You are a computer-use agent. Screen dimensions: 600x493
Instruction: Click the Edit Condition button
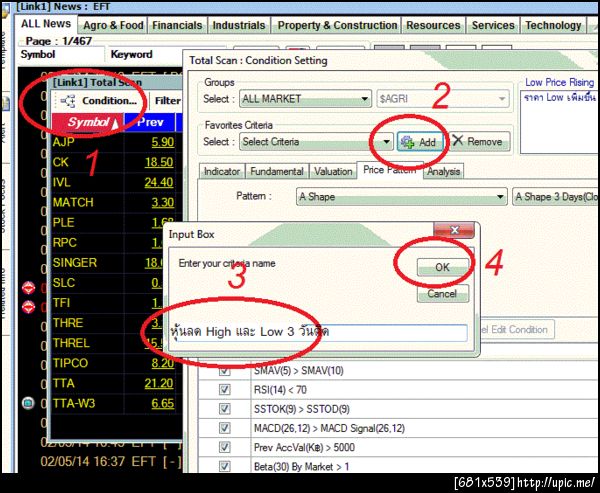coord(515,330)
